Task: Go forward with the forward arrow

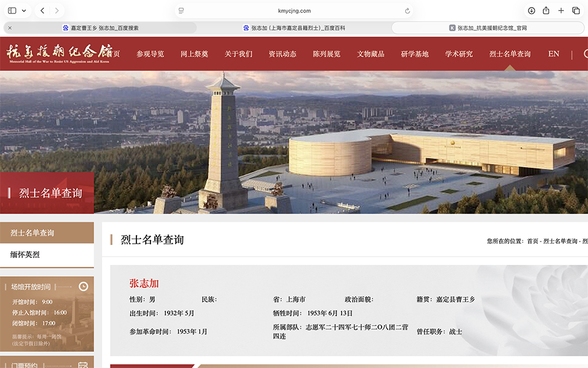Action: pos(56,11)
